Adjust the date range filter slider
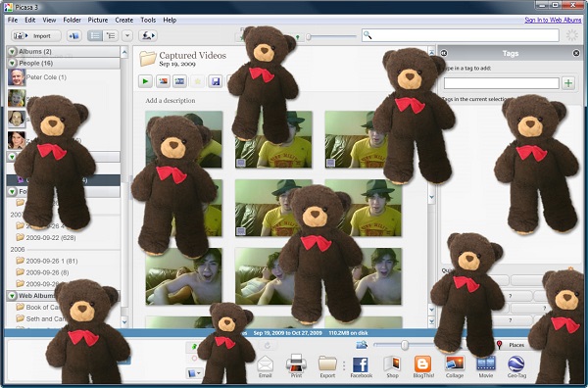 tap(309, 36)
